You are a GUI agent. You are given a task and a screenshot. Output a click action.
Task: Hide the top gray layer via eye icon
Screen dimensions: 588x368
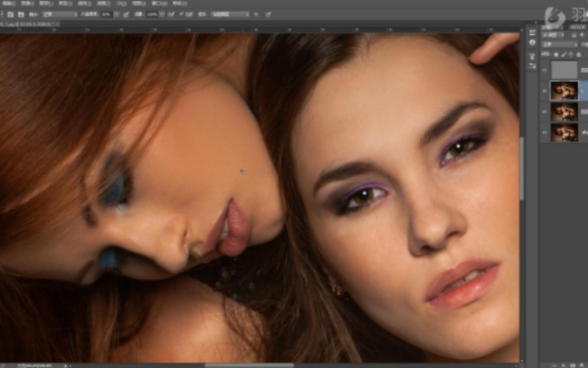coord(544,70)
